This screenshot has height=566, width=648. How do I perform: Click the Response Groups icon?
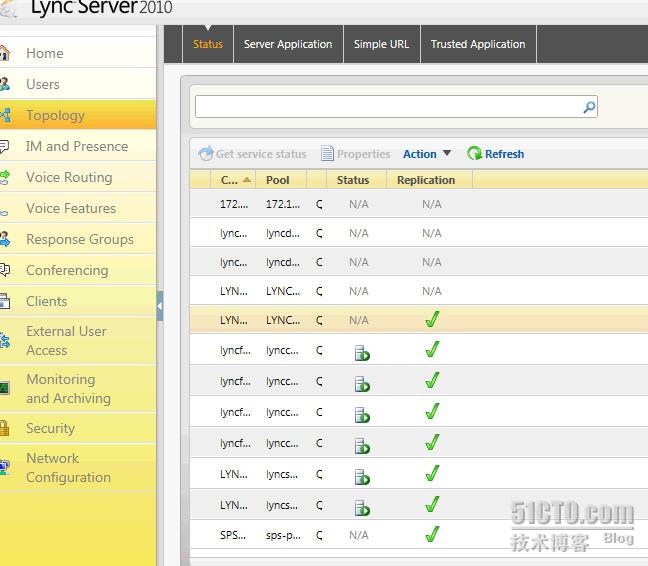coord(5,239)
